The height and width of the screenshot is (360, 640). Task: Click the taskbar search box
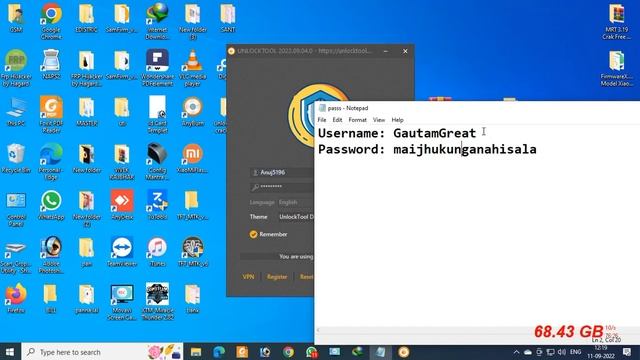[102, 352]
